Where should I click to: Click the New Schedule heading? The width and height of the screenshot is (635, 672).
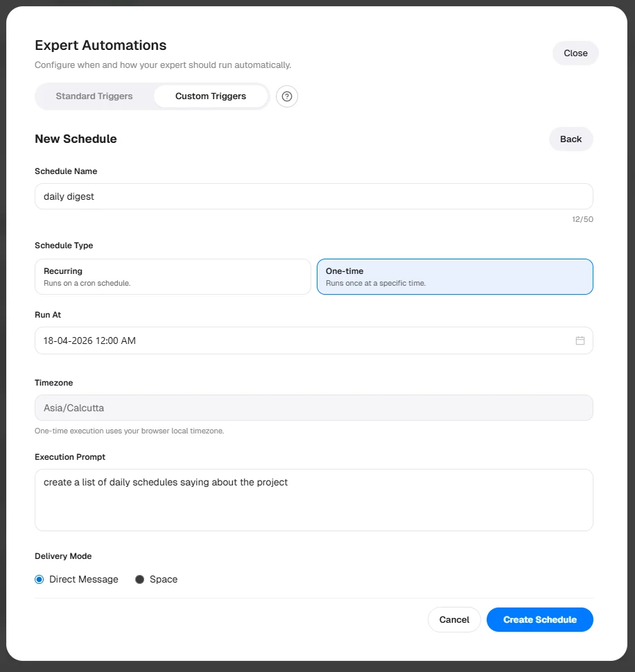point(76,139)
